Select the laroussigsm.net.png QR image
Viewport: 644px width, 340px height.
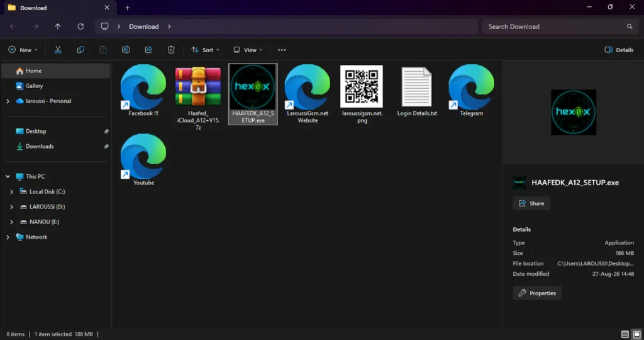tap(362, 94)
